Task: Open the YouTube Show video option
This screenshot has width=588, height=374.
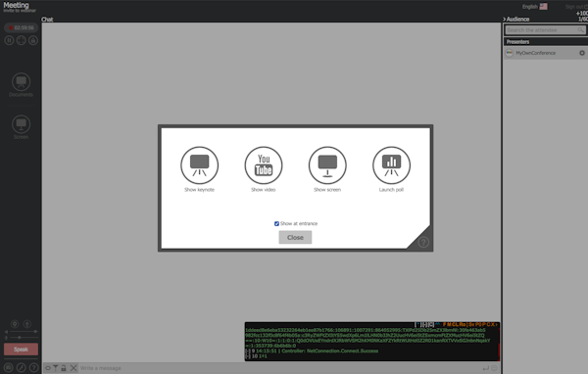Action: coord(264,165)
